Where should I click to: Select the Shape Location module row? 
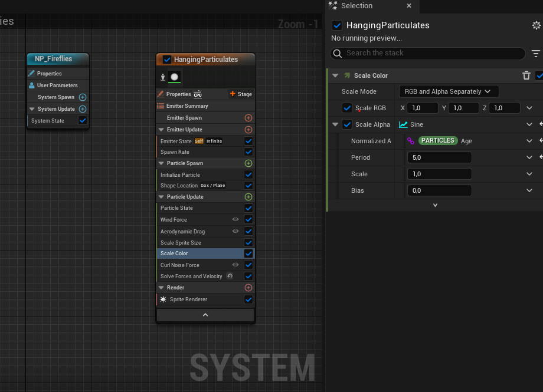click(x=205, y=186)
